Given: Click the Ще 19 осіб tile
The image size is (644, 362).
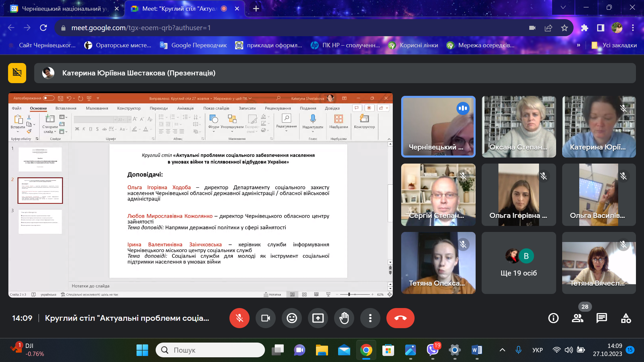Looking at the screenshot, I should [x=519, y=263].
